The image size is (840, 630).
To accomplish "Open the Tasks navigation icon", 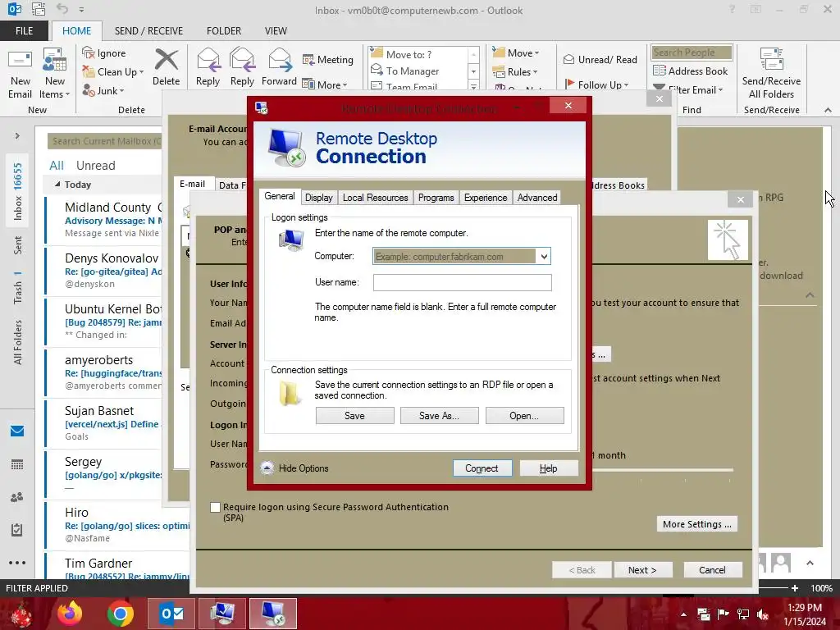I will click(17, 530).
